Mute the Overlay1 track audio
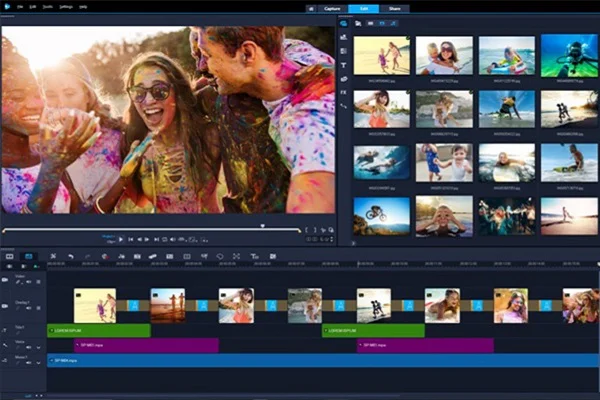This screenshot has width=600, height=400. (29, 308)
